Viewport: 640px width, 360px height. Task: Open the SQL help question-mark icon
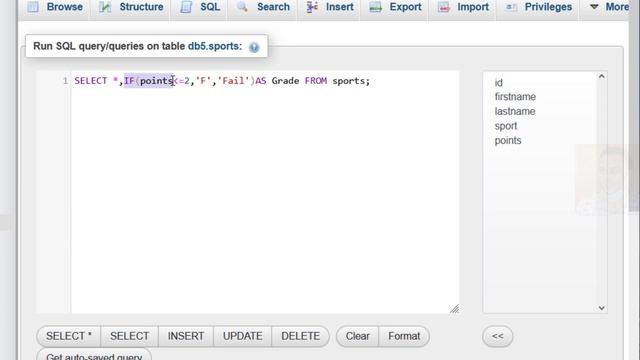pyautogui.click(x=254, y=47)
